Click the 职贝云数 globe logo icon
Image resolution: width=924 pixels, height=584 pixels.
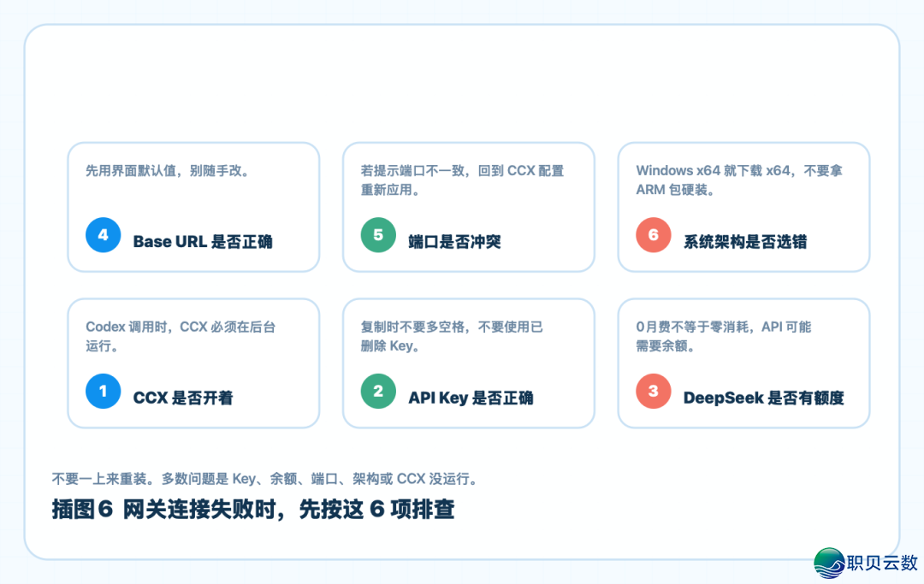[x=830, y=563]
